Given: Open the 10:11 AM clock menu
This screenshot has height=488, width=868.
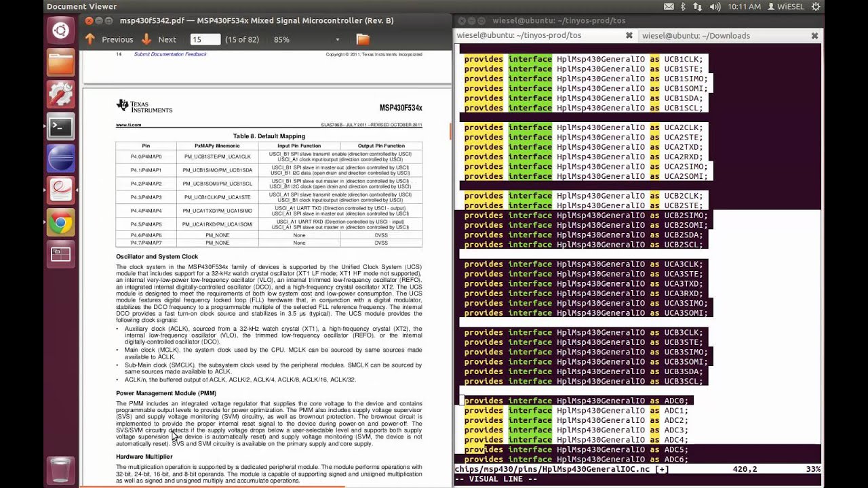Looking at the screenshot, I should (x=744, y=7).
